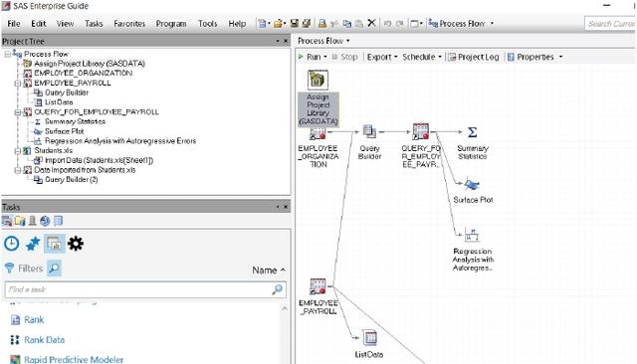Click the Run button
This screenshot has width=637, height=364.
pos(310,57)
